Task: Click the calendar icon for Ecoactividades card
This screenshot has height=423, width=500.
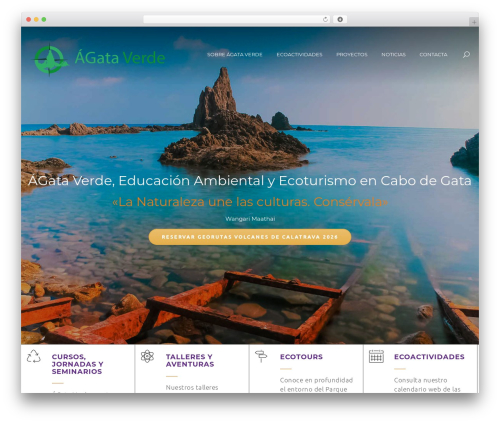Action: [376, 356]
